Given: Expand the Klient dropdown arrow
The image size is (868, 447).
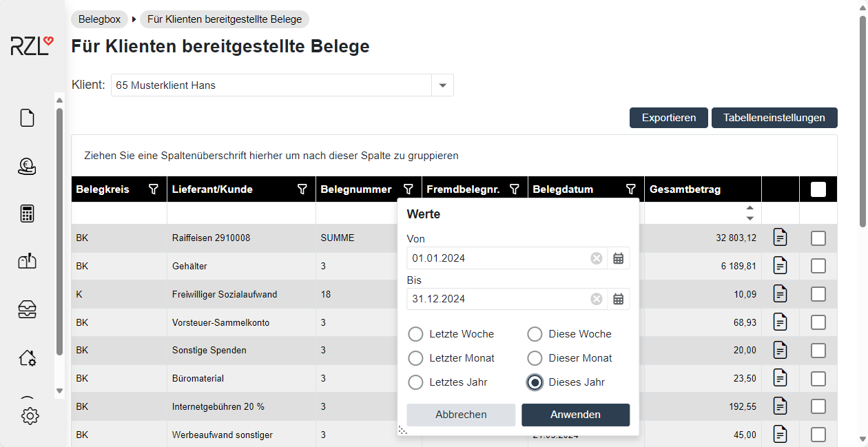Looking at the screenshot, I should click(442, 85).
